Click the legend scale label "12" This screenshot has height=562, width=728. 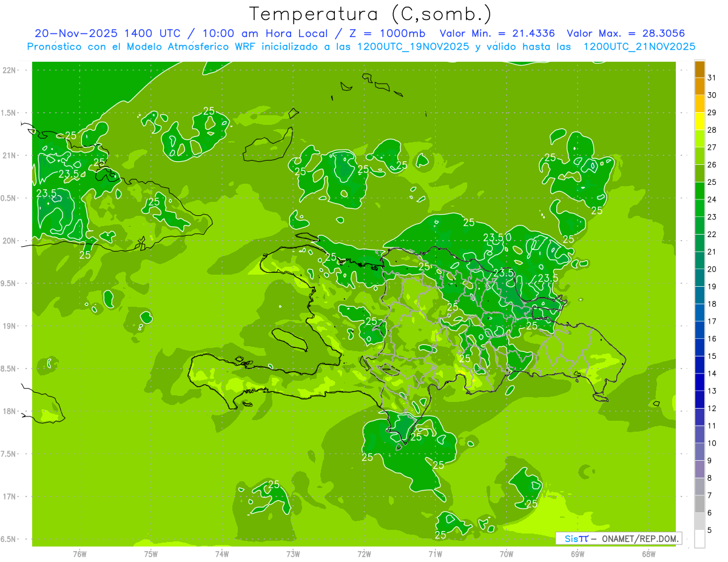pyautogui.click(x=712, y=408)
